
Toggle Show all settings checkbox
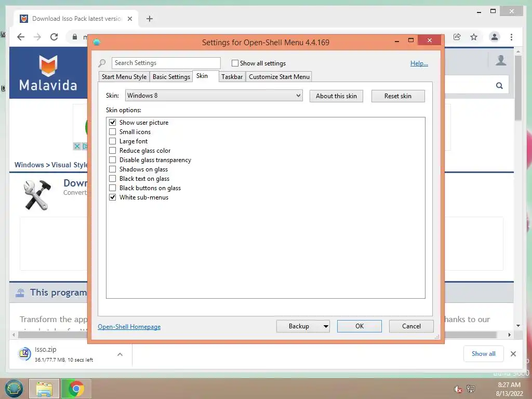click(x=235, y=63)
